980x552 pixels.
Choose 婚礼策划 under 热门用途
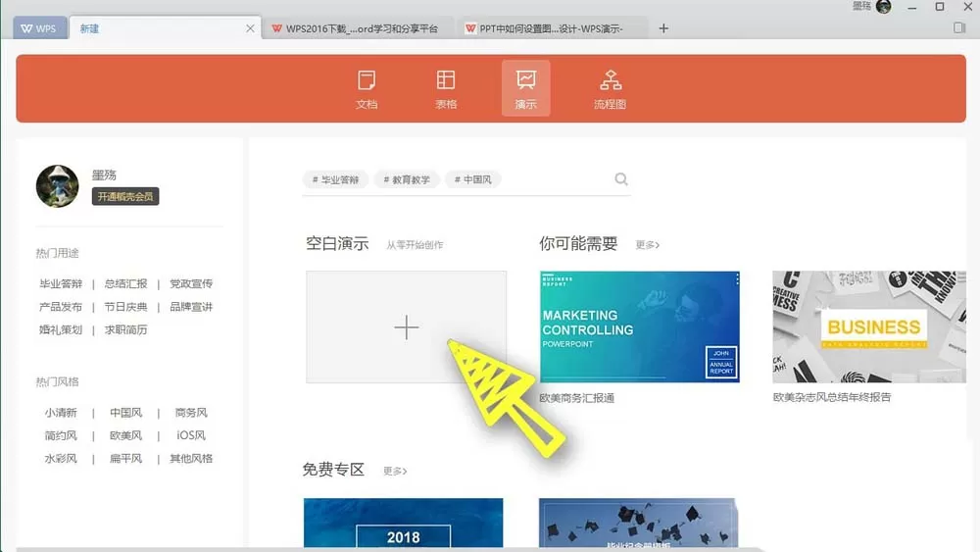point(61,330)
